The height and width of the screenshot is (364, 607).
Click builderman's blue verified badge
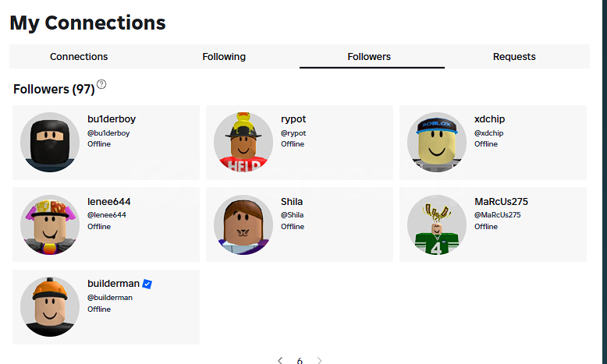tap(147, 284)
